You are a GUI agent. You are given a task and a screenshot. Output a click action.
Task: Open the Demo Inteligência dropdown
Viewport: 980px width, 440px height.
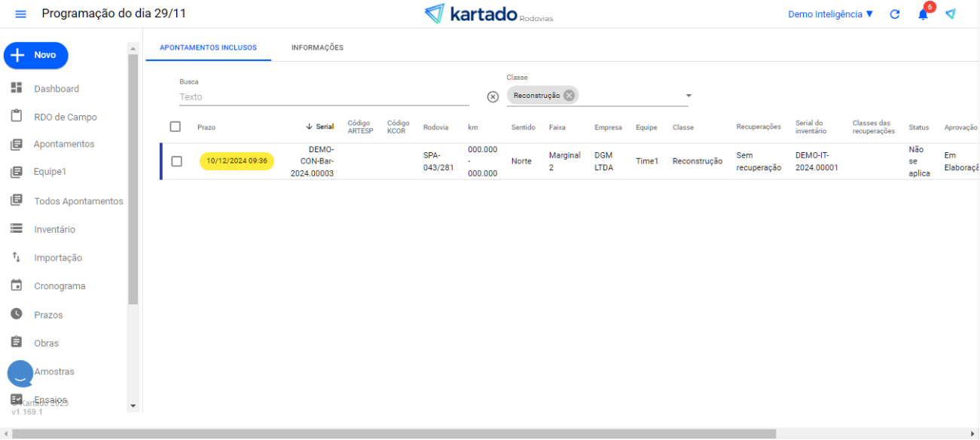click(x=830, y=14)
